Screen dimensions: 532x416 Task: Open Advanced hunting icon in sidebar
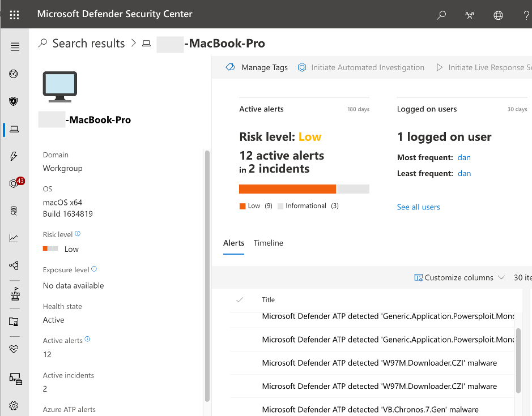coord(14,211)
